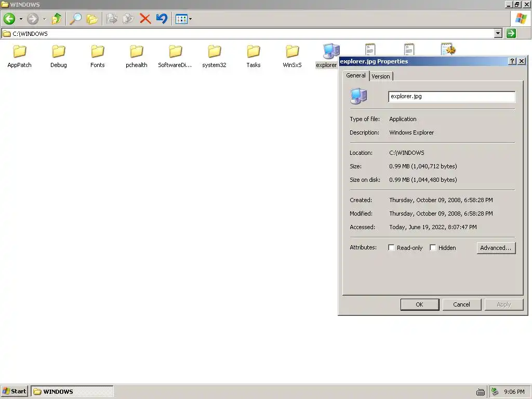Click the explorer.jpg file name field
This screenshot has width=532, height=399.
point(451,96)
